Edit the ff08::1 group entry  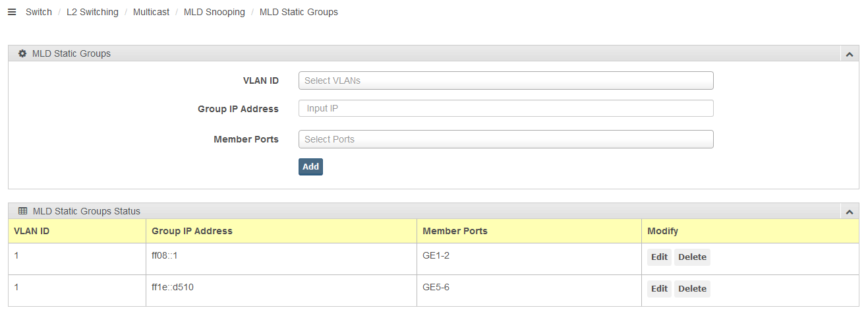coord(659,257)
